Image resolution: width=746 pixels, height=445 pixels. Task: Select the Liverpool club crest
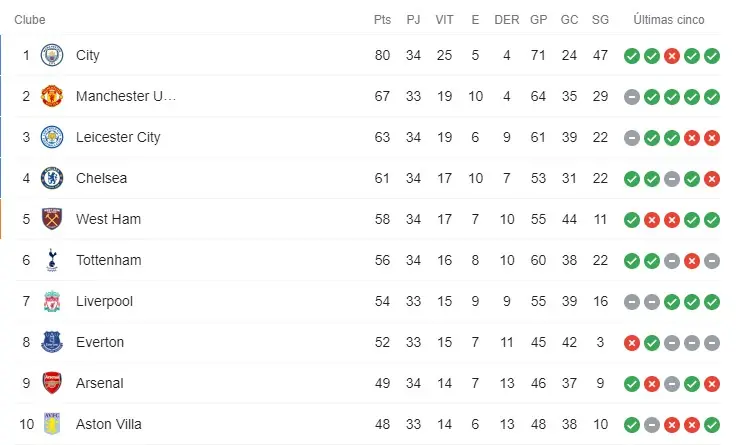[x=51, y=302]
